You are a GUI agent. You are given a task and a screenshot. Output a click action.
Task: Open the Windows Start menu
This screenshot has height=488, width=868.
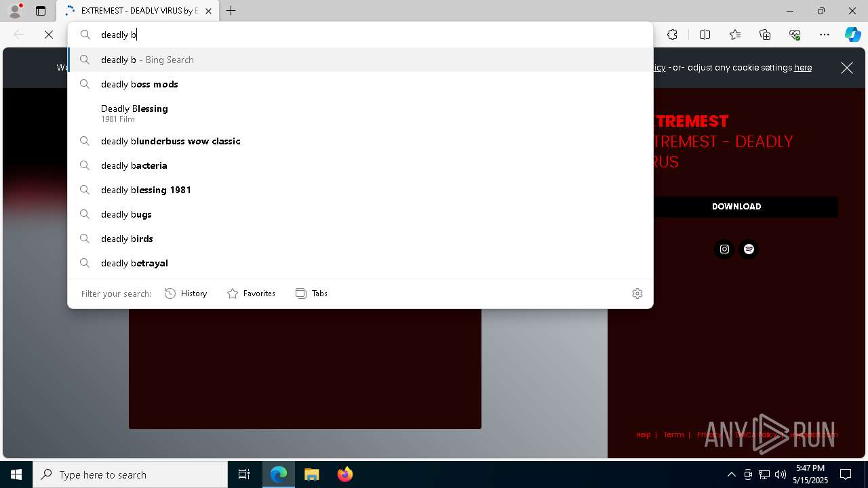point(16,474)
